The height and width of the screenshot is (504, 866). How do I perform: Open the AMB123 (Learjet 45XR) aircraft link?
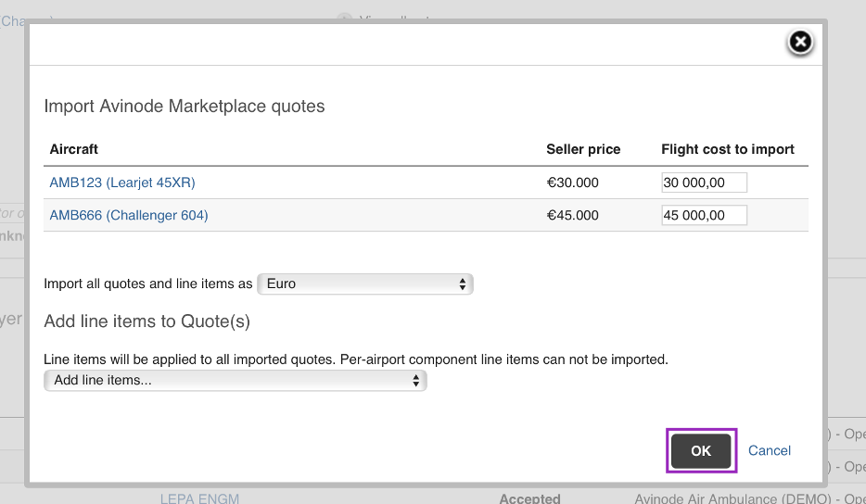(x=122, y=183)
